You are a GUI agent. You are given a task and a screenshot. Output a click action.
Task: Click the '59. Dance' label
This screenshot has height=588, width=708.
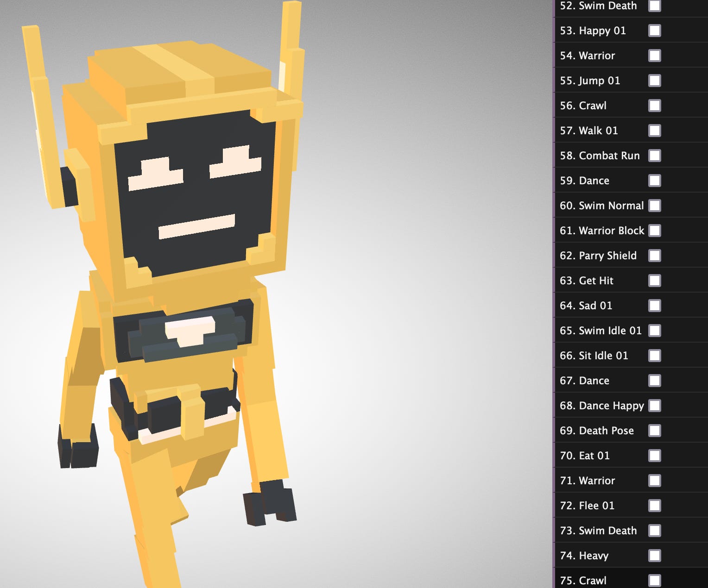584,181
